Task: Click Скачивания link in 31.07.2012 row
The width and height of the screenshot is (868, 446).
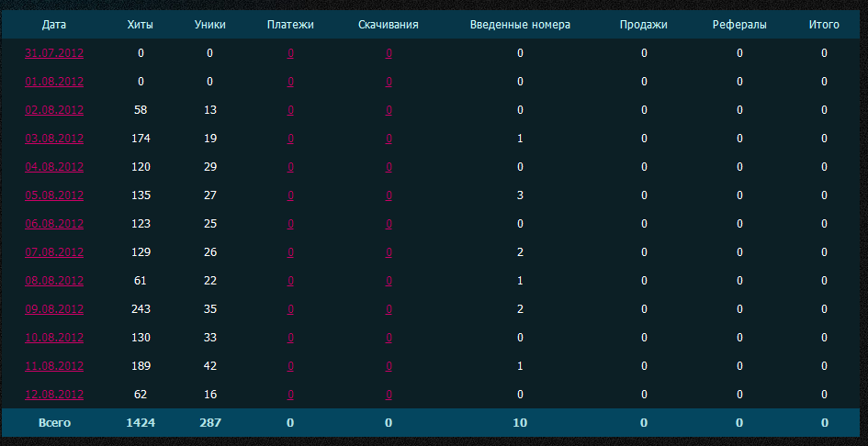Action: 389,53
